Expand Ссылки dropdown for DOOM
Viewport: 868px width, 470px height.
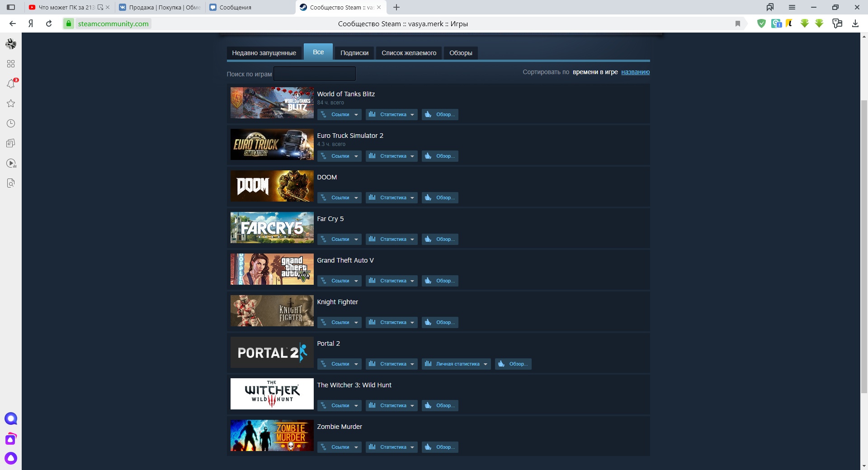pyautogui.click(x=340, y=197)
